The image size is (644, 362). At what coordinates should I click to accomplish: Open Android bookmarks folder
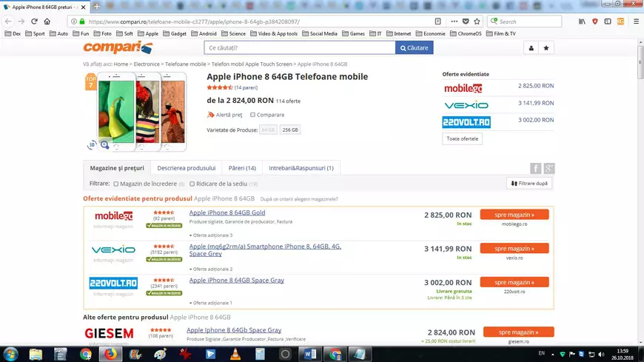click(x=204, y=34)
